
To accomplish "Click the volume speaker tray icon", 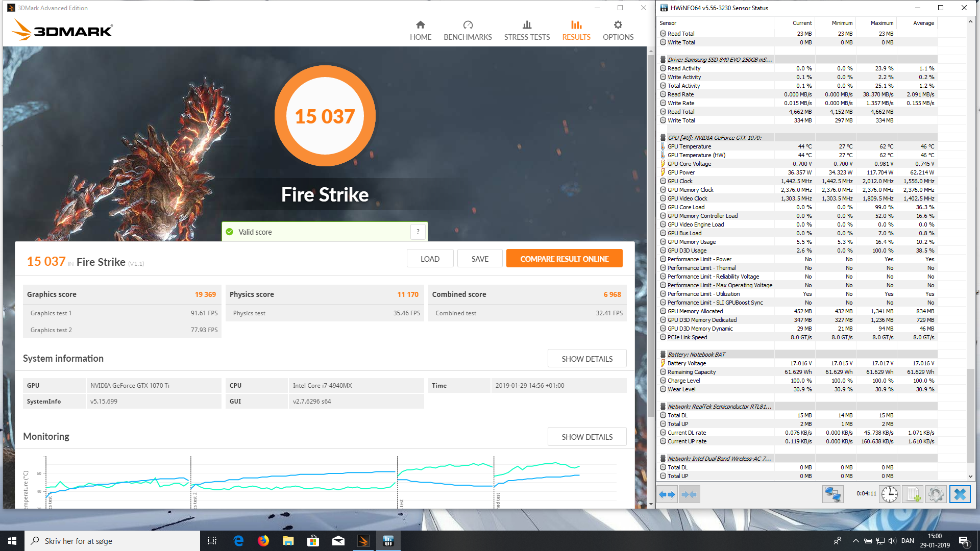I will click(892, 541).
